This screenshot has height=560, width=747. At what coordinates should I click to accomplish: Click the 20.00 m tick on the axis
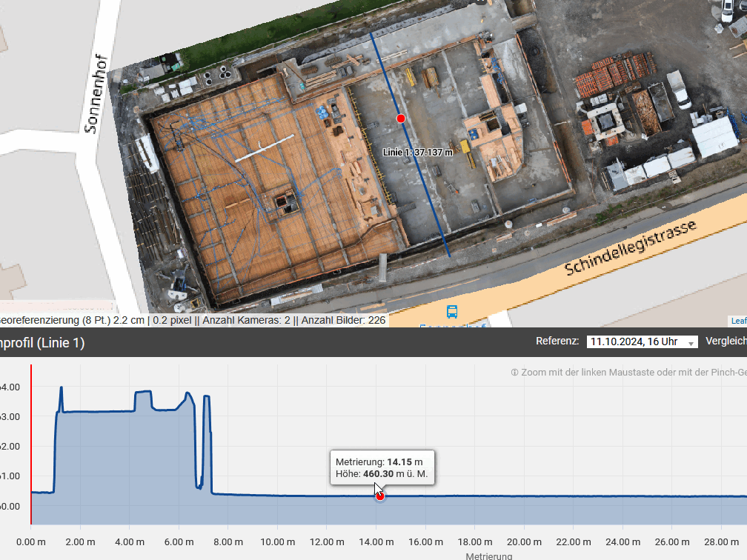(x=525, y=542)
